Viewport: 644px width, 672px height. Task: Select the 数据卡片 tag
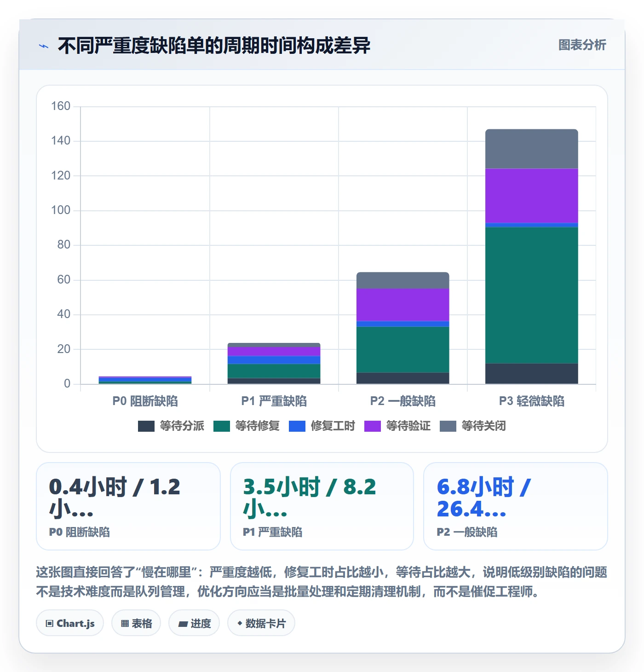pyautogui.click(x=261, y=623)
